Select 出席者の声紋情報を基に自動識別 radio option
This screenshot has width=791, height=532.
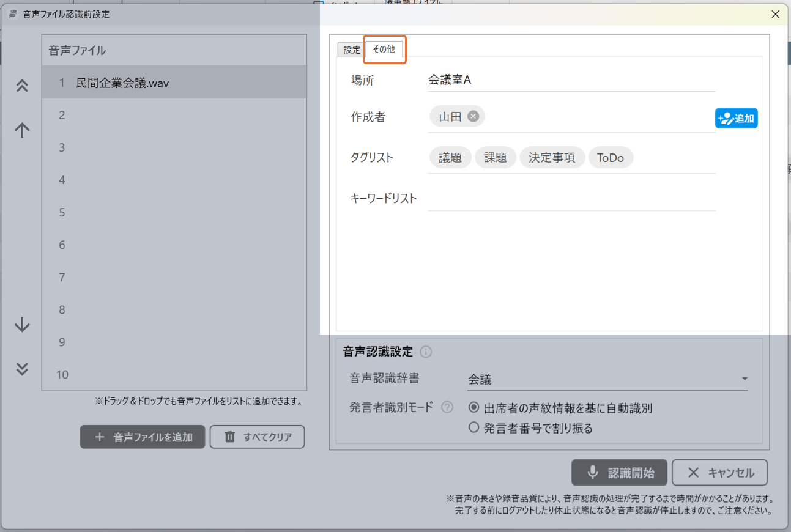[x=473, y=407]
